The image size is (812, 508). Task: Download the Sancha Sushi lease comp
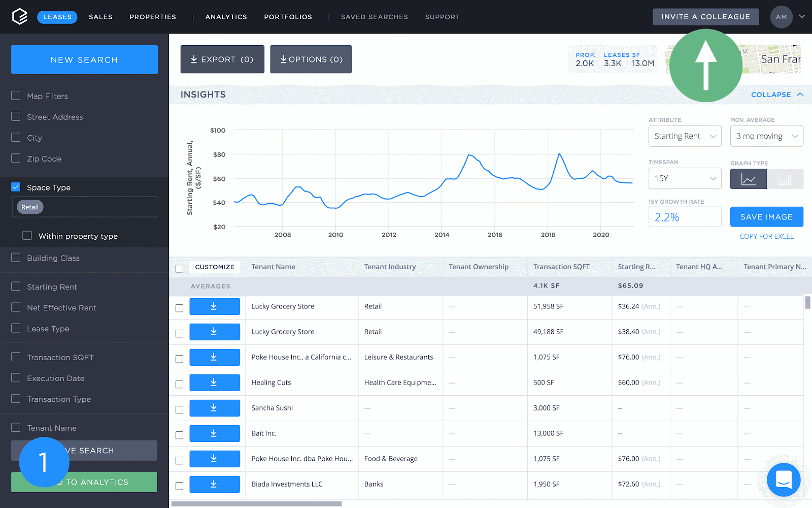coord(215,408)
